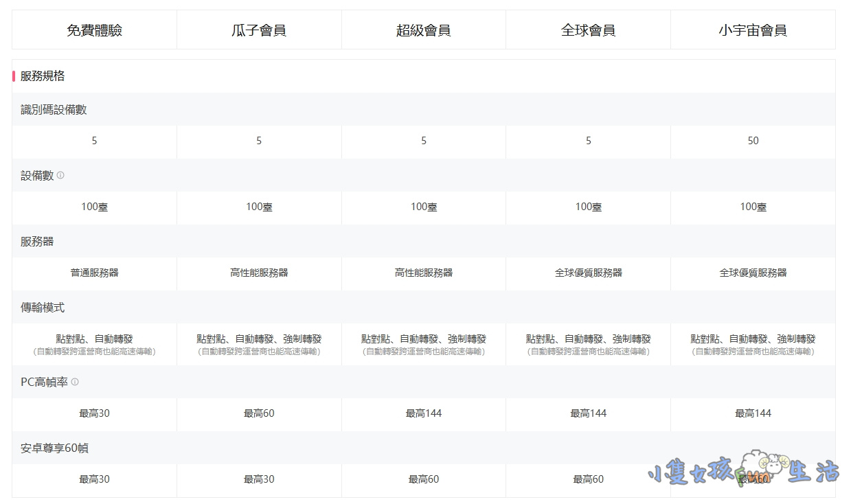Click the 識別碼設備數 row label
Image resolution: width=851 pixels, height=504 pixels.
[54, 110]
